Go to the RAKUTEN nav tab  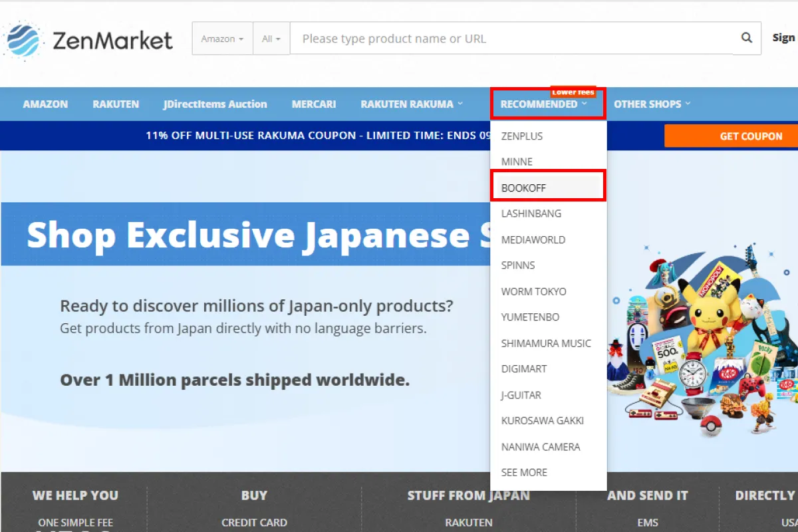pyautogui.click(x=116, y=104)
